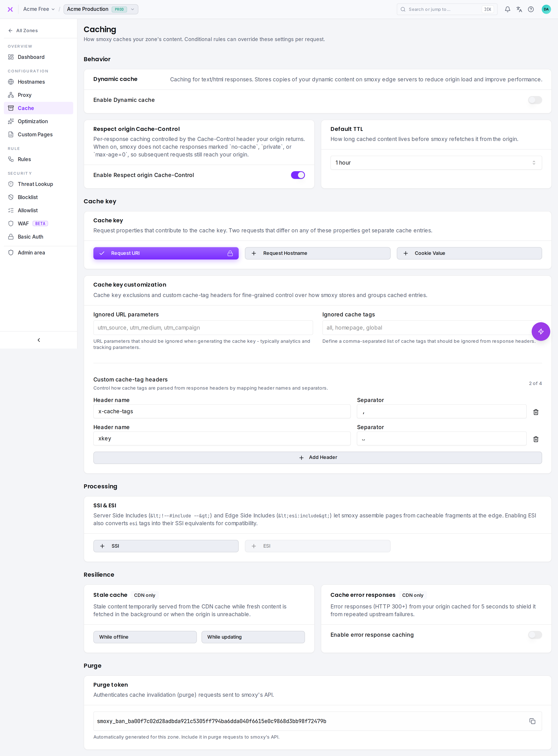Open the Admin area

39,253
